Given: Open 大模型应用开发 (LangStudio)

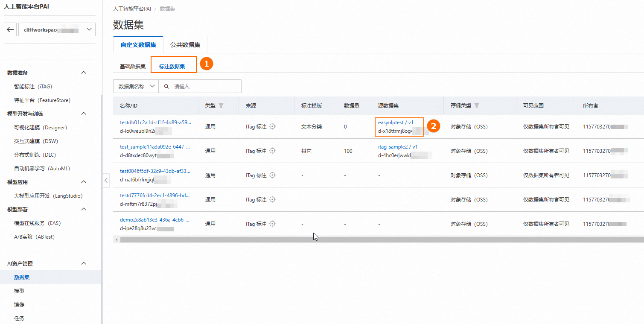Looking at the screenshot, I should coord(48,196).
